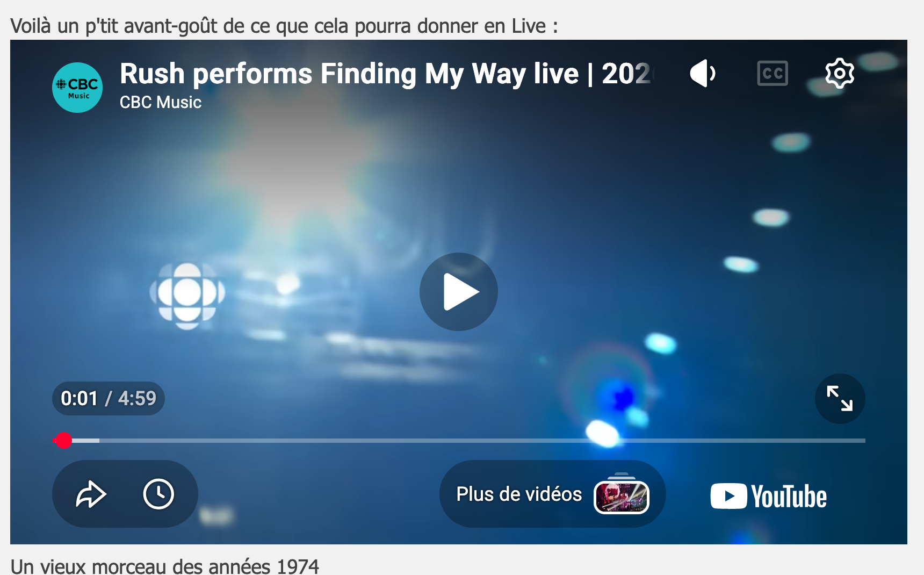Share the video using the arrow icon
The width and height of the screenshot is (924, 575).
pyautogui.click(x=91, y=494)
